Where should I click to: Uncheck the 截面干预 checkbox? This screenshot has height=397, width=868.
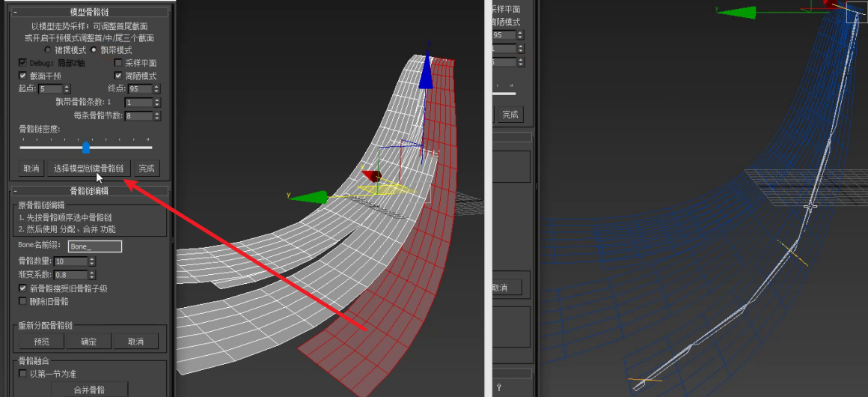22,76
